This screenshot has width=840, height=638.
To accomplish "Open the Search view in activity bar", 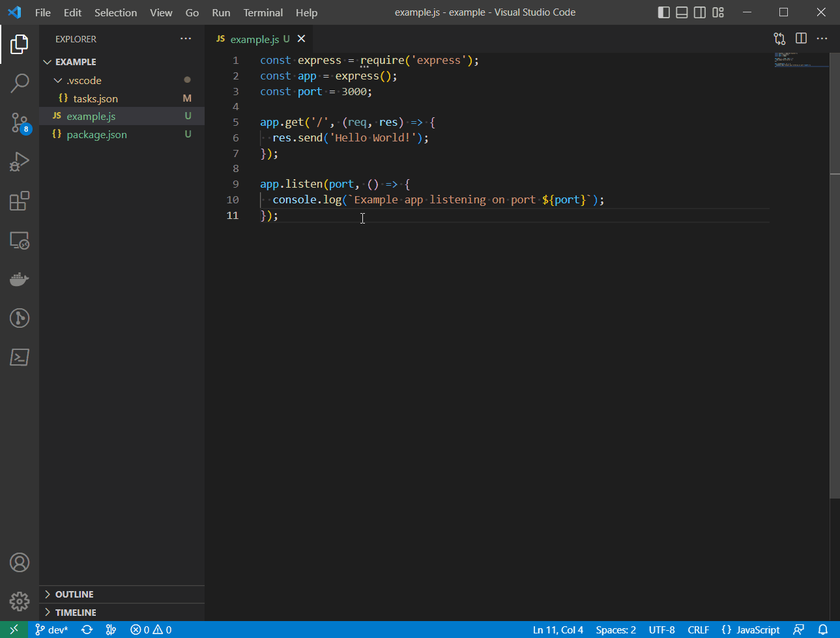I will point(20,83).
